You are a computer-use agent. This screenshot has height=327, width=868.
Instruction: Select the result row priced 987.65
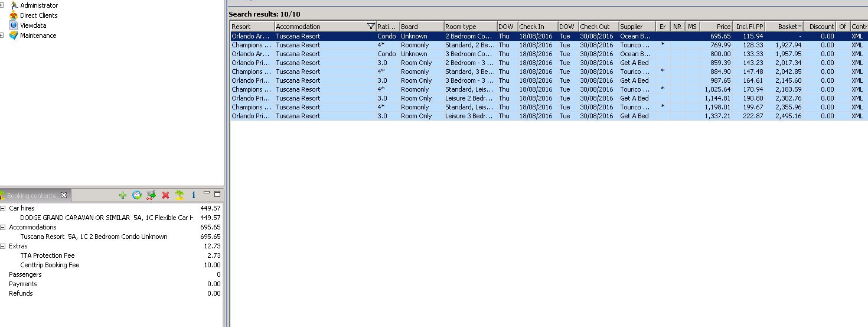tap(549, 80)
